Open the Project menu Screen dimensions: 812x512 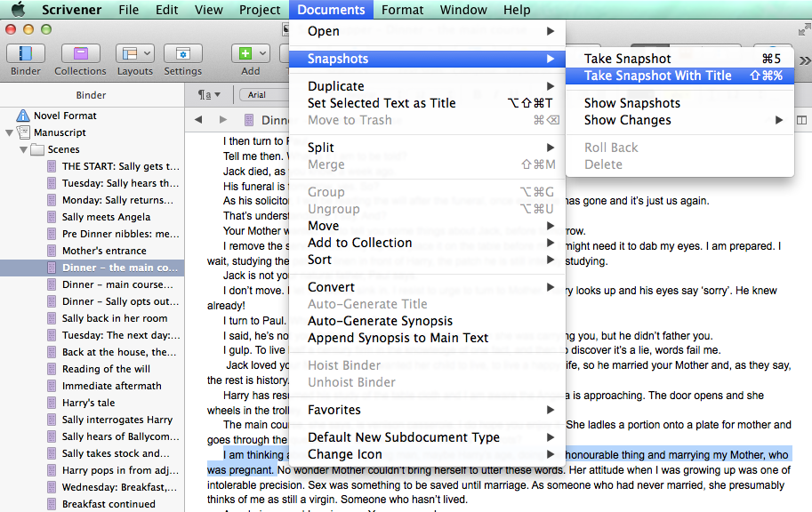[x=260, y=10]
